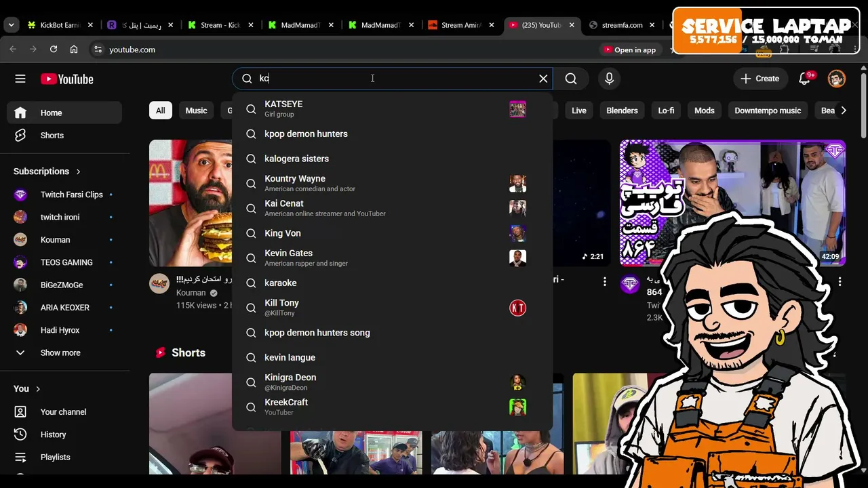
Task: Open twitch ironi subscription in the sidebar
Action: tap(64, 217)
